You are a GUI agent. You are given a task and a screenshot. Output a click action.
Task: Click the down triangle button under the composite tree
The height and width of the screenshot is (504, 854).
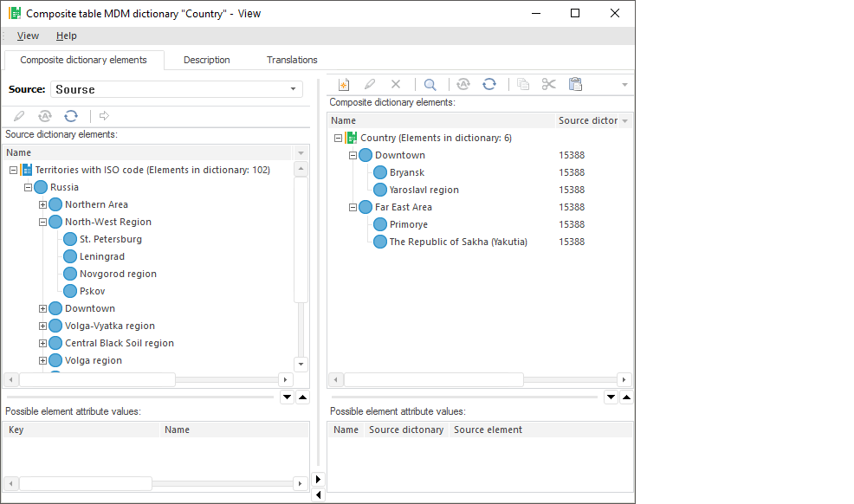[x=611, y=397]
